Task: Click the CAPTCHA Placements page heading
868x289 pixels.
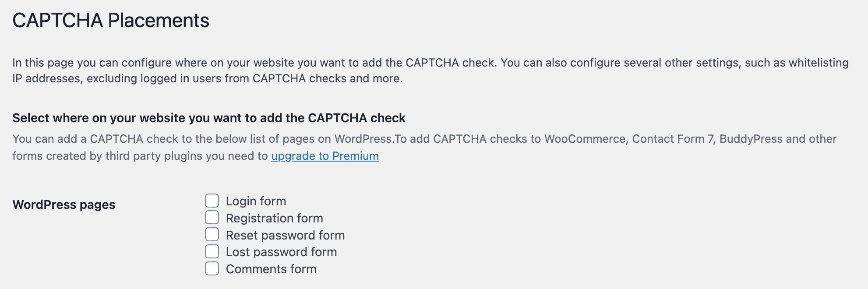Action: 111,20
